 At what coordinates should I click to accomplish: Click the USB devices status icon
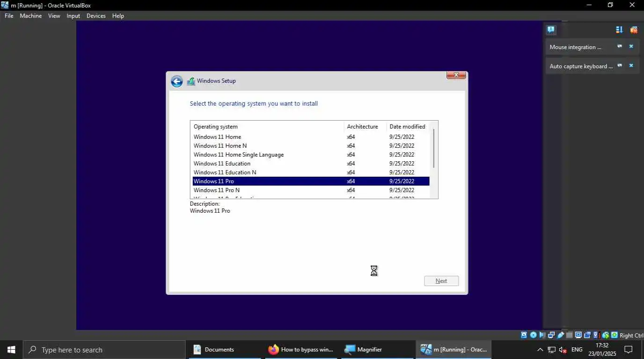coord(560,335)
